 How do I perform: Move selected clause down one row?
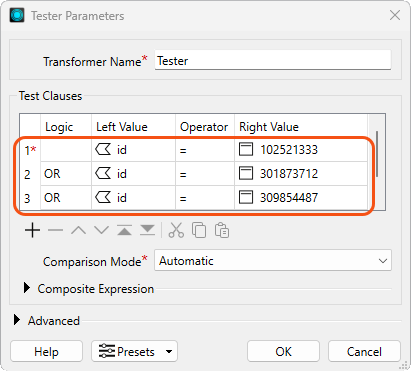[101, 230]
